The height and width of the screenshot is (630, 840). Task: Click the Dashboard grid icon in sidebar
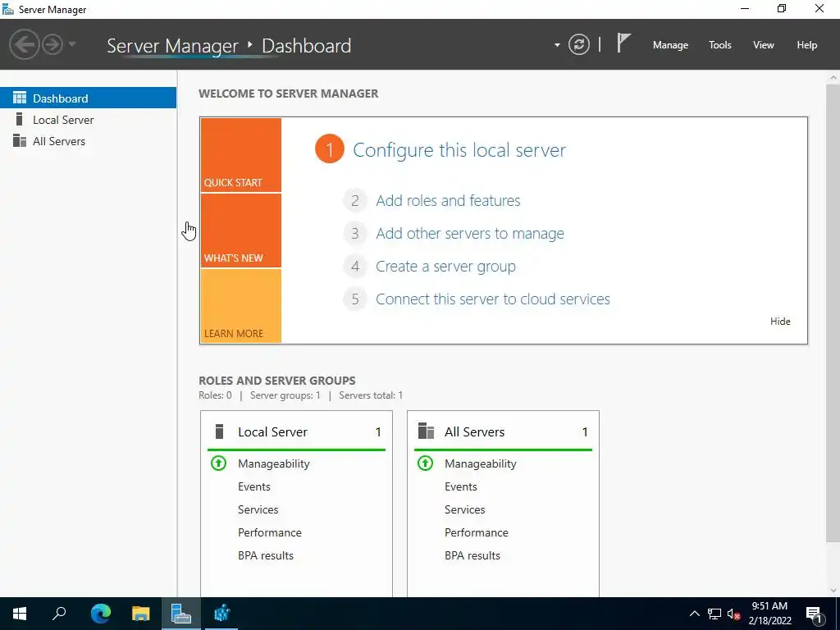(20, 98)
